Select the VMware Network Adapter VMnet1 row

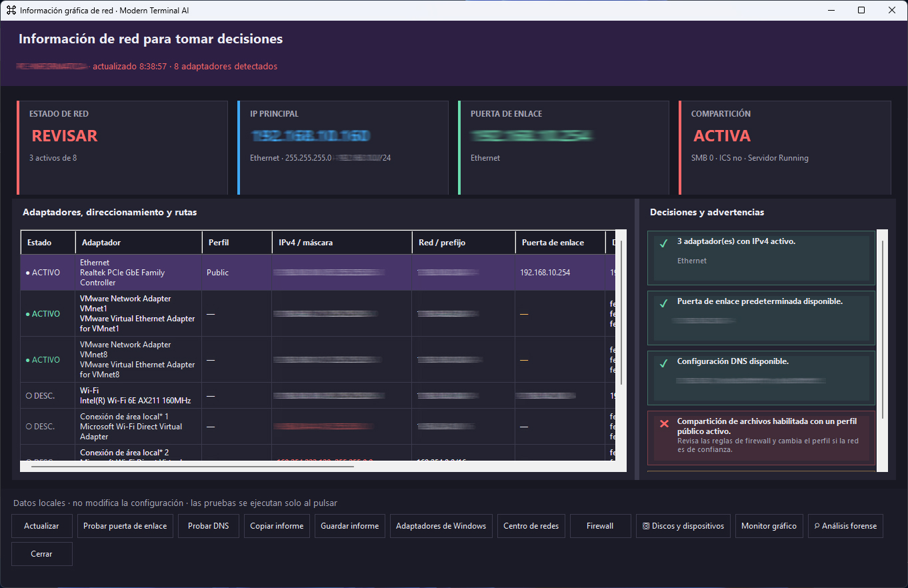pyautogui.click(x=318, y=314)
